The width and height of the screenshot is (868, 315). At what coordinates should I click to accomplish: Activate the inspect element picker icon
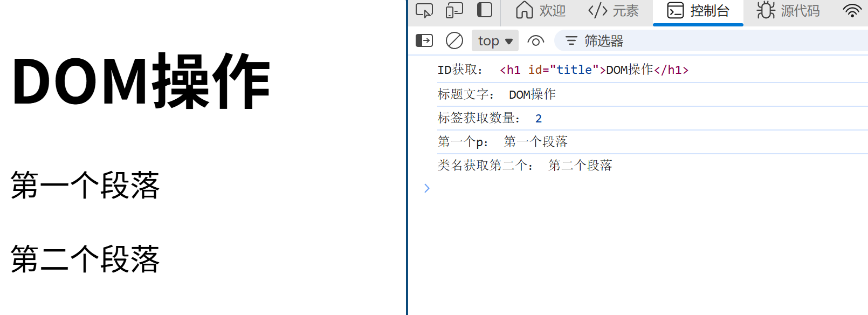tap(424, 11)
